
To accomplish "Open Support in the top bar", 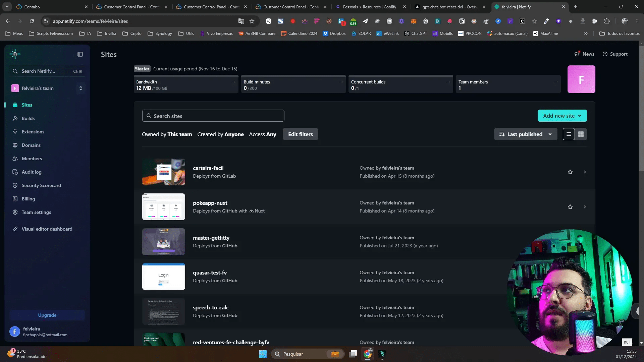I will pos(615,54).
